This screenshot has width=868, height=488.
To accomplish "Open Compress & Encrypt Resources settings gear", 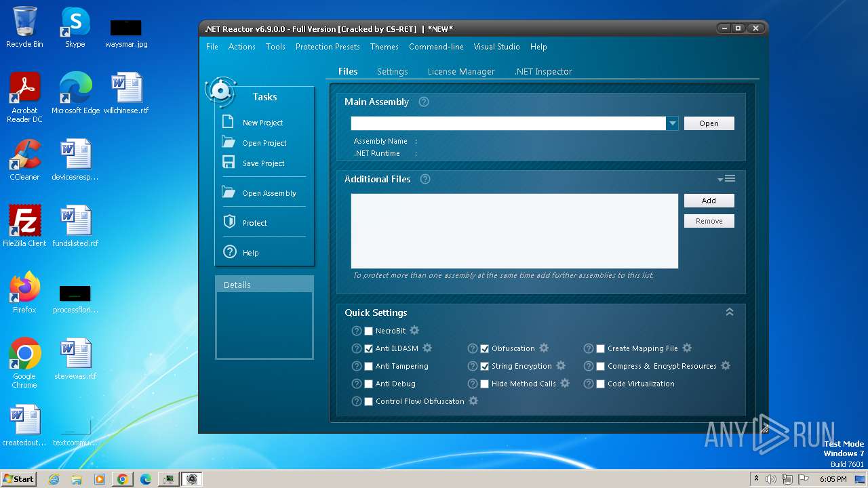I will [x=726, y=365].
